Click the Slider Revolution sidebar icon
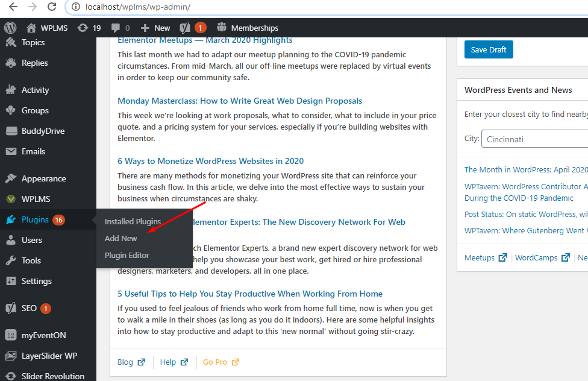Screen dimensions: 588x381 pos(11,376)
